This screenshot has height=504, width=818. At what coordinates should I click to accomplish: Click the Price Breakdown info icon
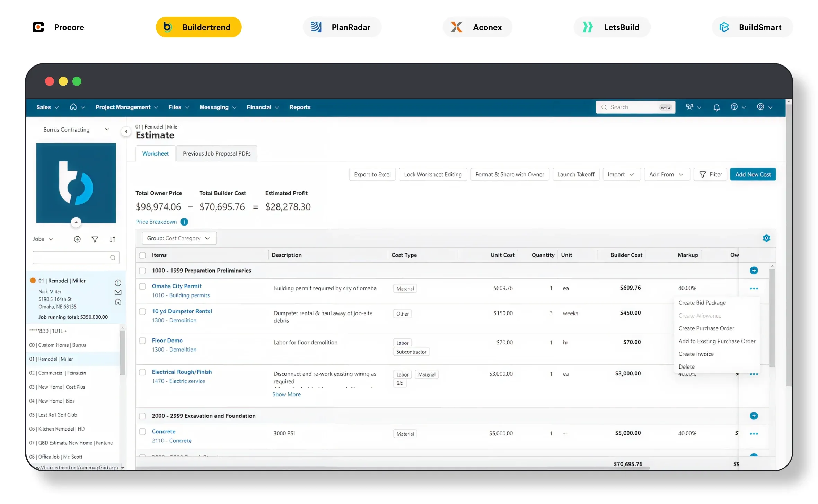pos(184,222)
